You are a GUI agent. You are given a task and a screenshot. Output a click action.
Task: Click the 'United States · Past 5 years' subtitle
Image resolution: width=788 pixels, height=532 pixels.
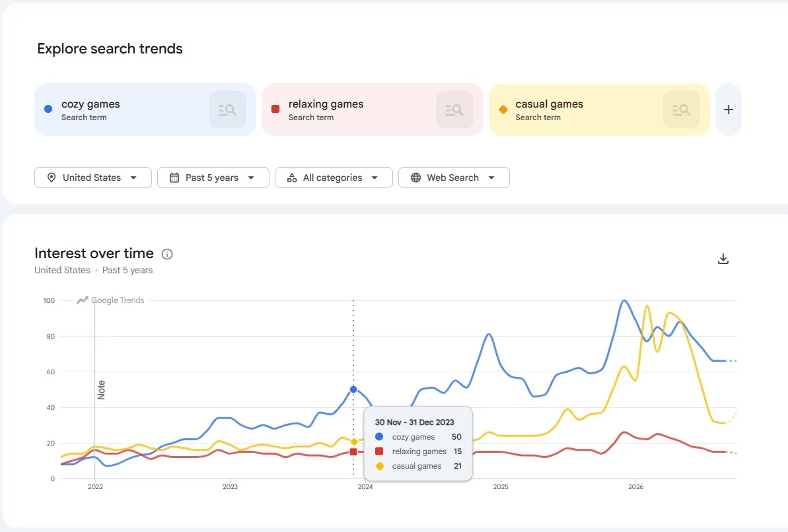(x=94, y=270)
